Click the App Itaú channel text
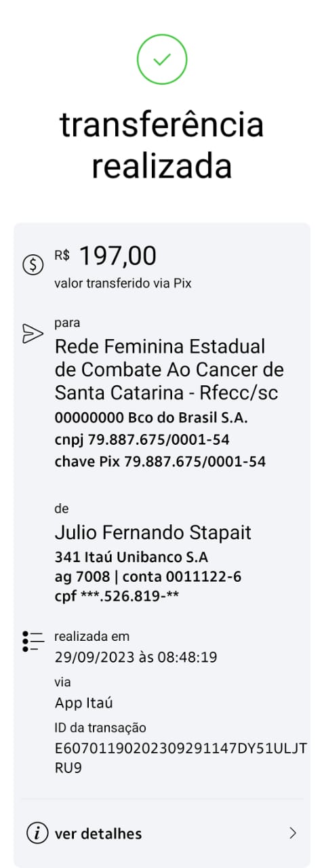The image size is (324, 868). (x=83, y=703)
